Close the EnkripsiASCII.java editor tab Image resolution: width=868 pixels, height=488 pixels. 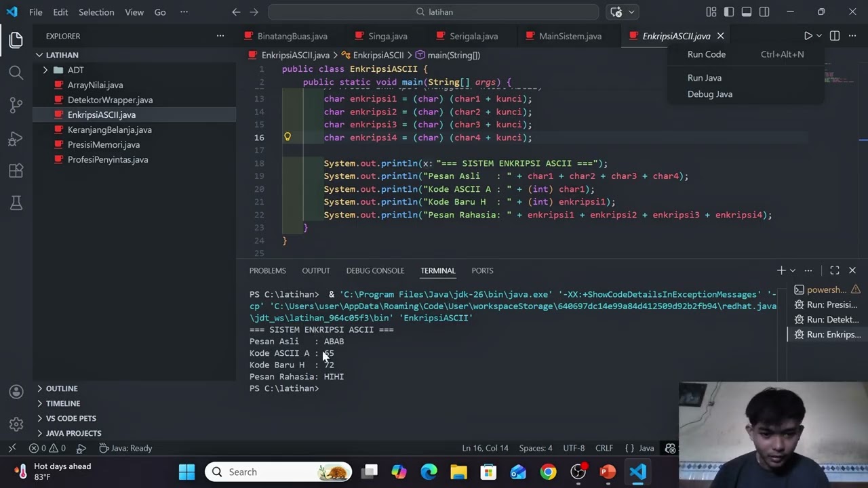click(720, 36)
